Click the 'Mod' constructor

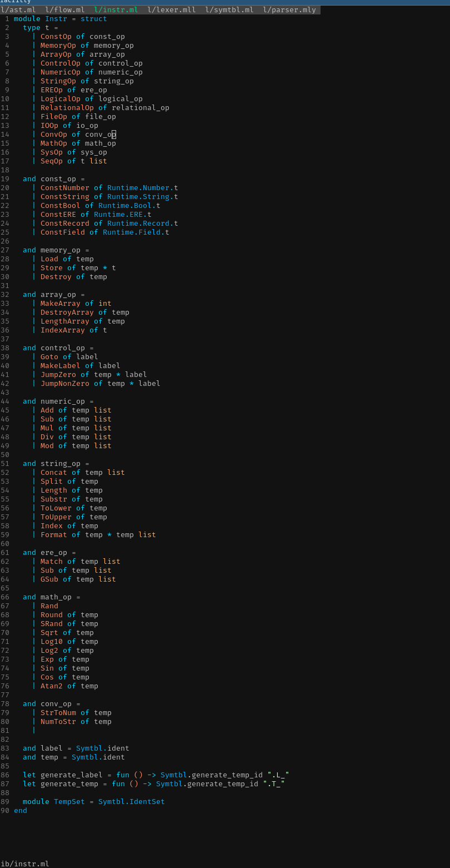click(x=47, y=446)
